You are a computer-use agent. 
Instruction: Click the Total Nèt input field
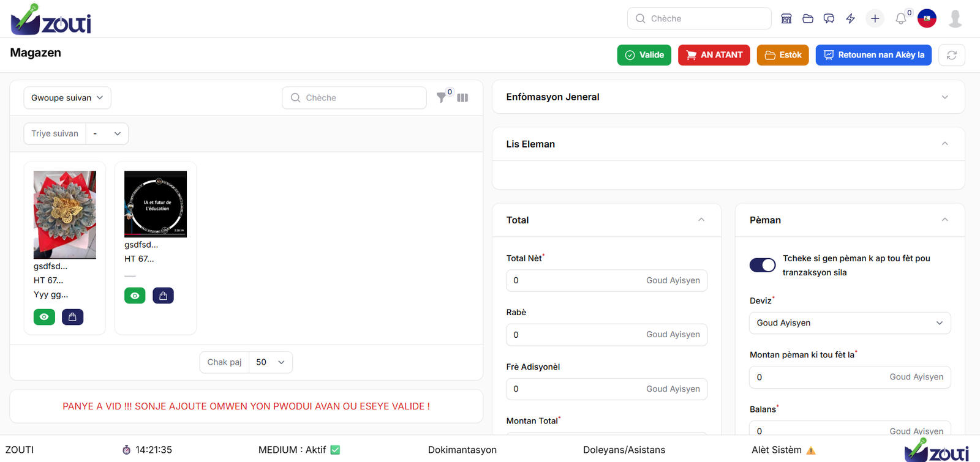(576, 280)
